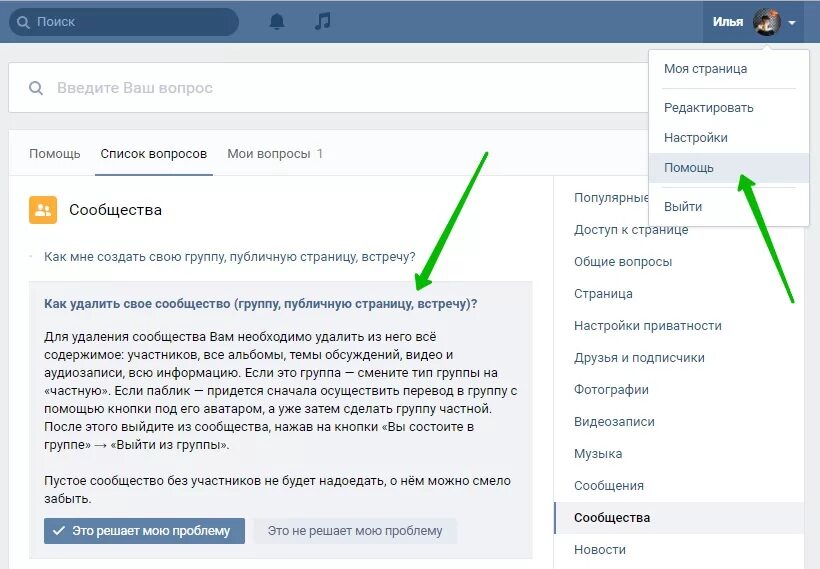
Task: Focus the Введите Ваш вопрос field
Action: click(328, 88)
